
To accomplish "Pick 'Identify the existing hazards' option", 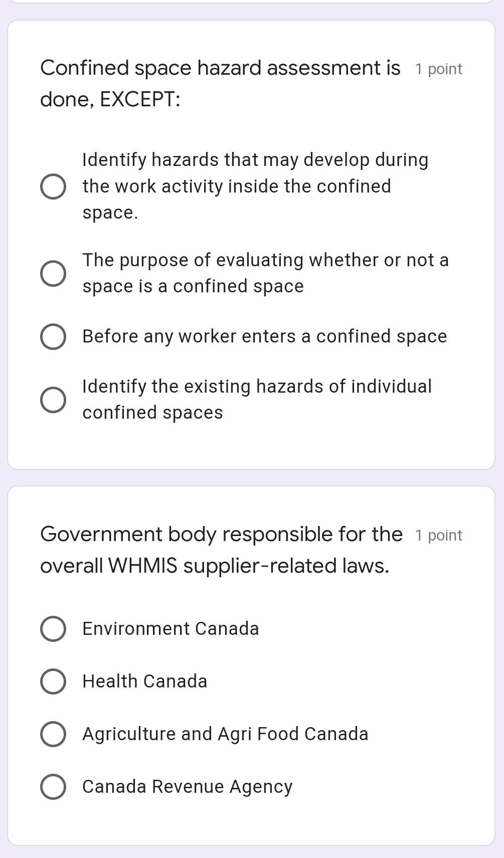I will (53, 399).
